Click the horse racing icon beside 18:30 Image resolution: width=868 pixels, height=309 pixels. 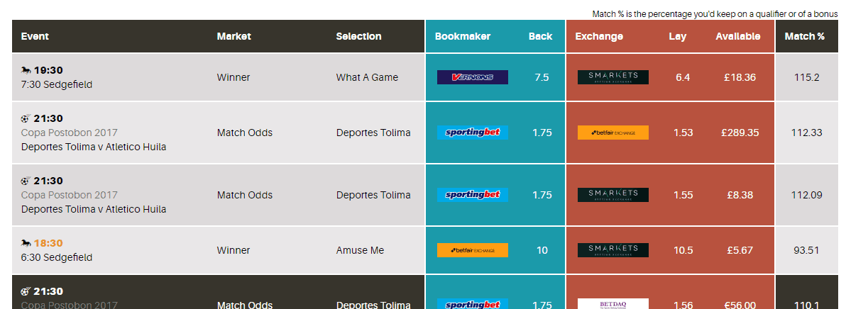(26, 243)
